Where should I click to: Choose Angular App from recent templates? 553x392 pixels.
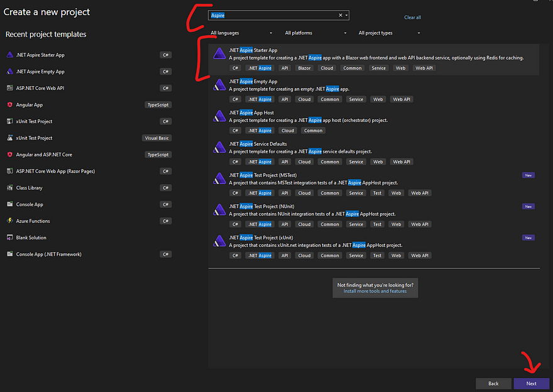point(89,105)
